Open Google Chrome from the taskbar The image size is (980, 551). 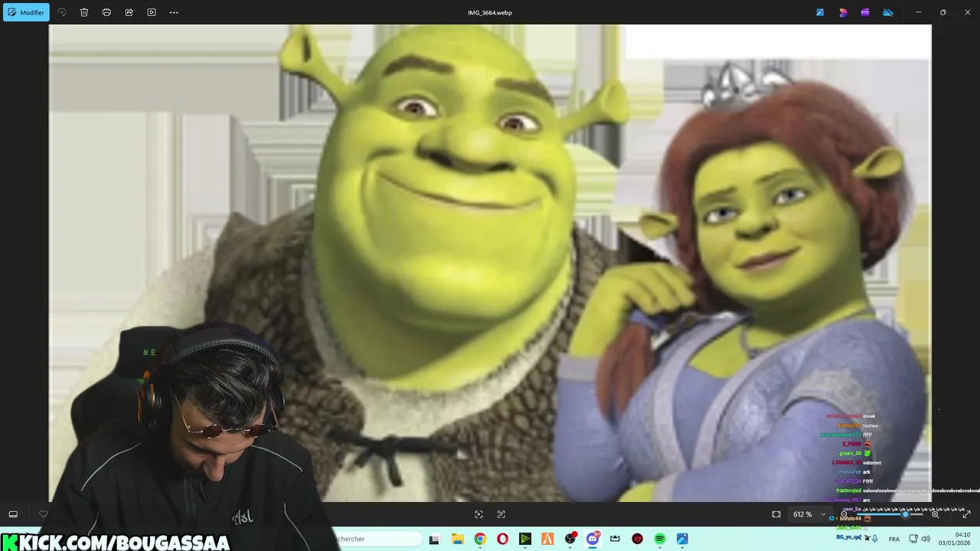tap(480, 539)
